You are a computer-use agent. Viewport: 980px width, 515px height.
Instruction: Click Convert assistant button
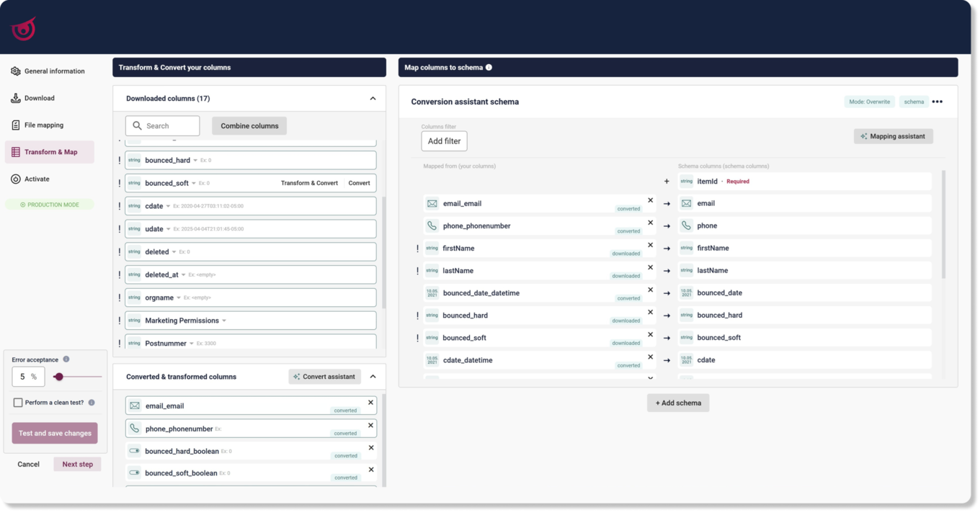325,377
